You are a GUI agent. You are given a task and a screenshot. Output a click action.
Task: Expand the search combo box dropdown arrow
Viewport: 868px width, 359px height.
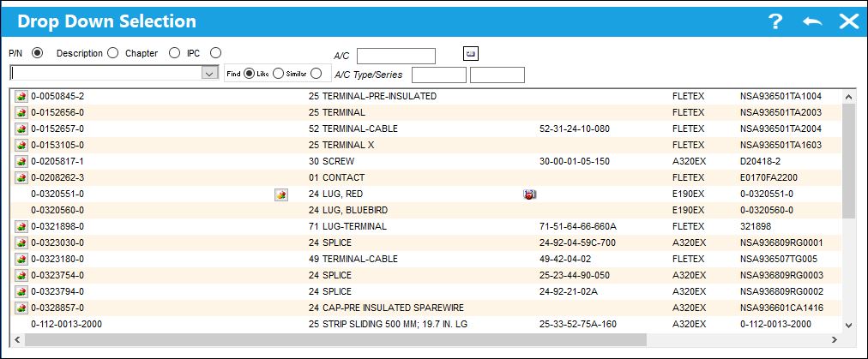210,73
